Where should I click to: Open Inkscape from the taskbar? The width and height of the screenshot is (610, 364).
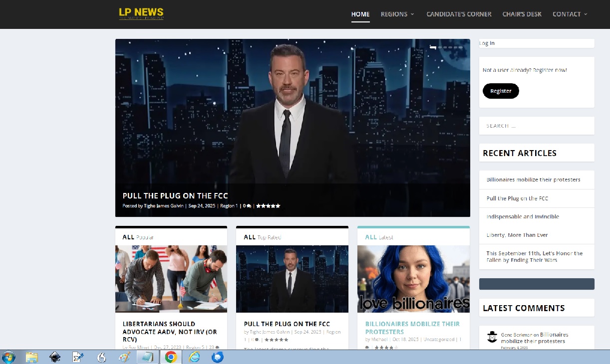pyautogui.click(x=55, y=357)
